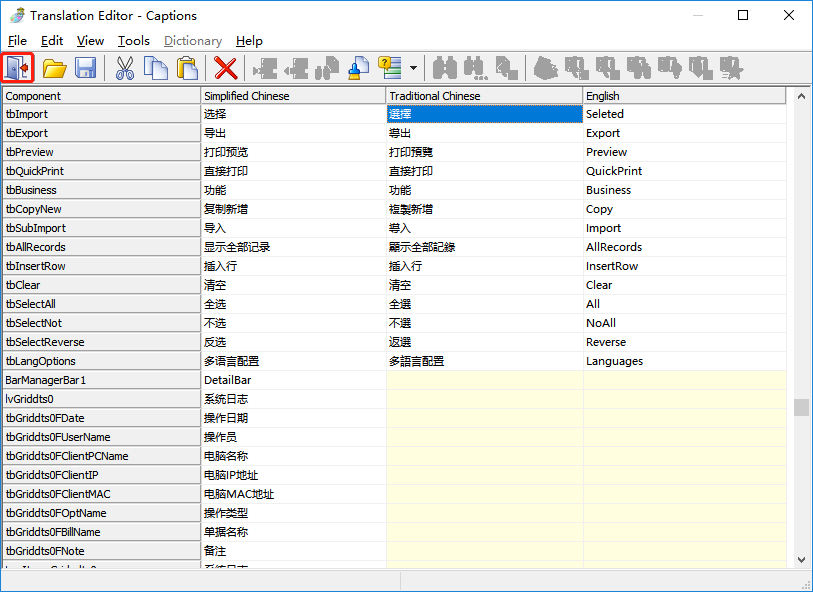Click the Simplified Chinese column header

(293, 96)
